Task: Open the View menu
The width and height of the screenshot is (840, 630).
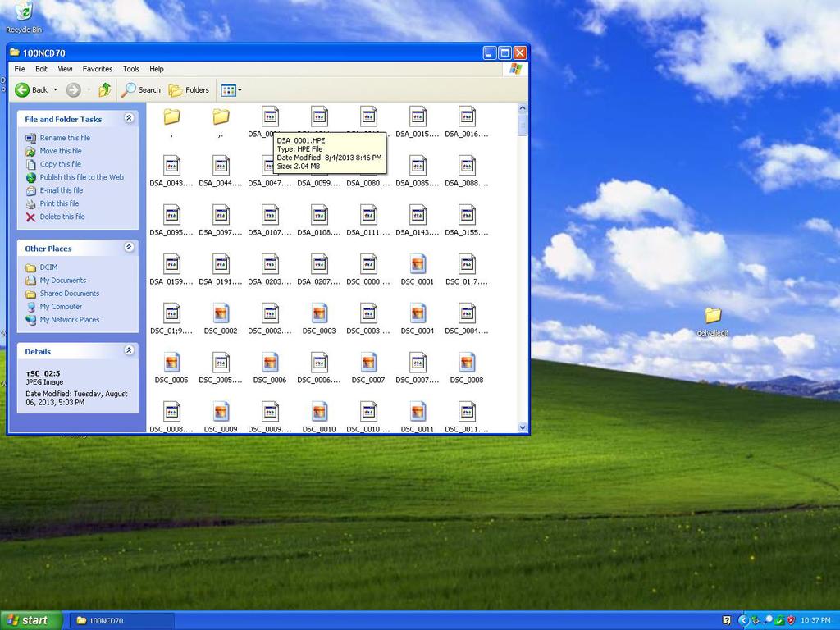Action: click(x=65, y=69)
